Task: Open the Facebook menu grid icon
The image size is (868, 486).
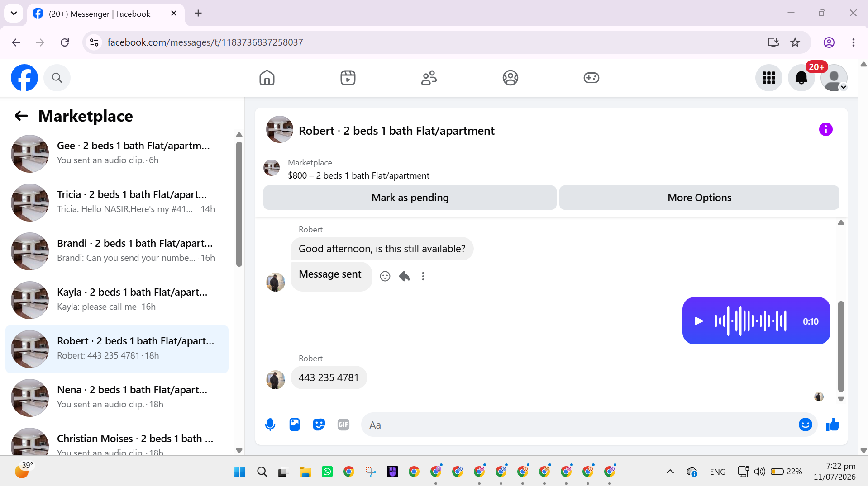Action: pos(768,78)
